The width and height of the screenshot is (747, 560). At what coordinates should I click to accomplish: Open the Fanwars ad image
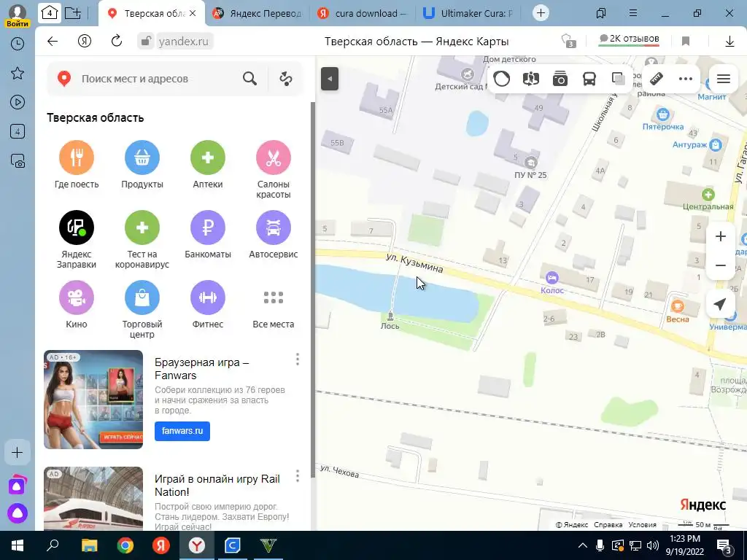tap(93, 400)
